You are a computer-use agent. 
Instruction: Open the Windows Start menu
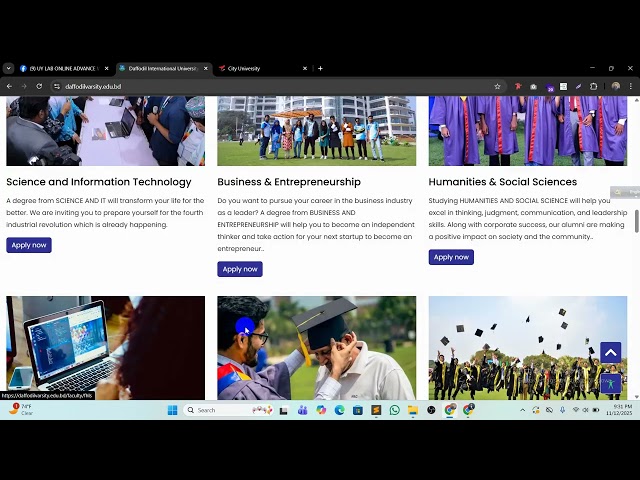coord(173,410)
